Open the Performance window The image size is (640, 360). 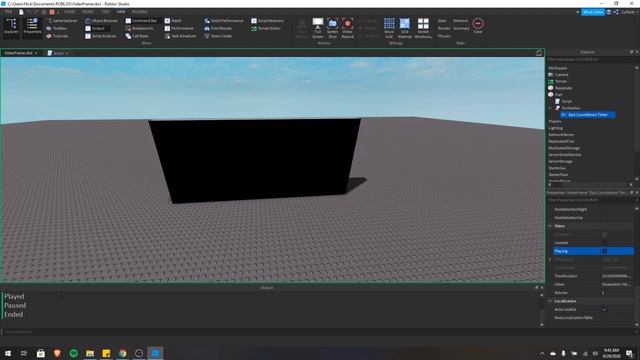point(179,28)
